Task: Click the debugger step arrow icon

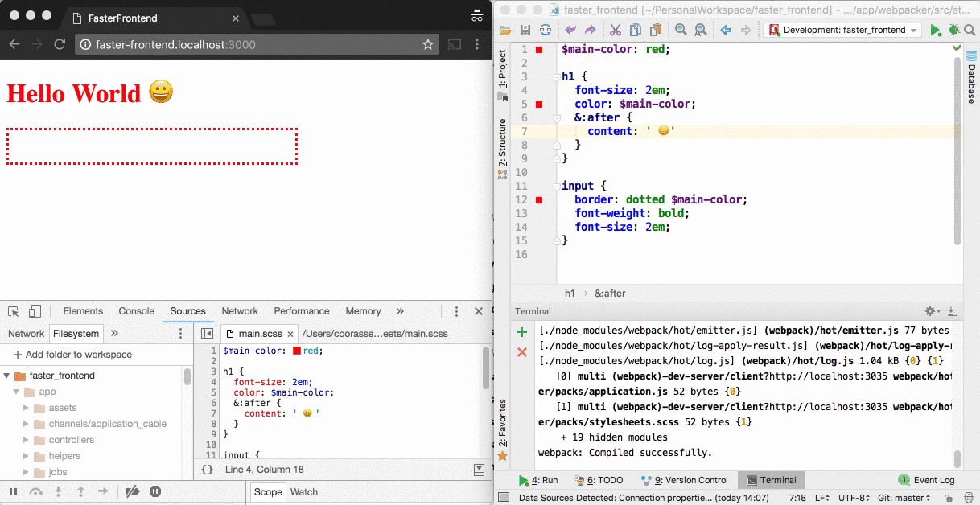Action: pyautogui.click(x=103, y=491)
